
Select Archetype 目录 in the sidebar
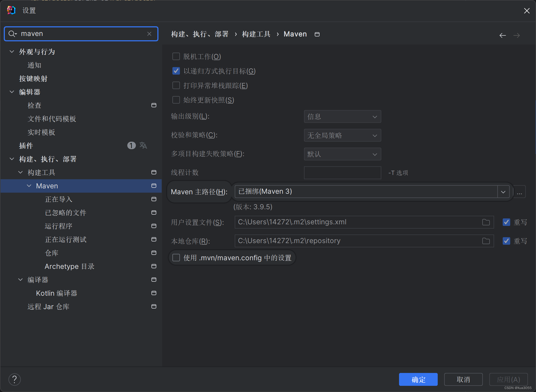coord(69,266)
